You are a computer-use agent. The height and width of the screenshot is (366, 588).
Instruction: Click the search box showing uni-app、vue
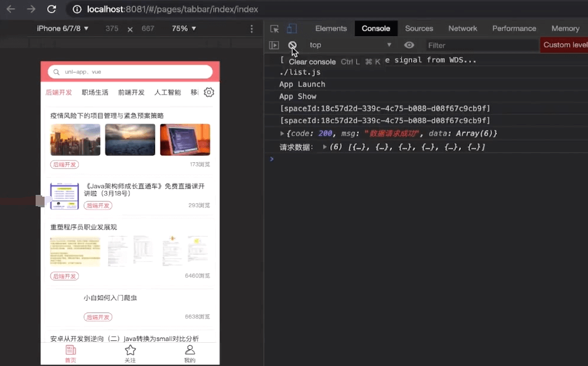pyautogui.click(x=130, y=72)
